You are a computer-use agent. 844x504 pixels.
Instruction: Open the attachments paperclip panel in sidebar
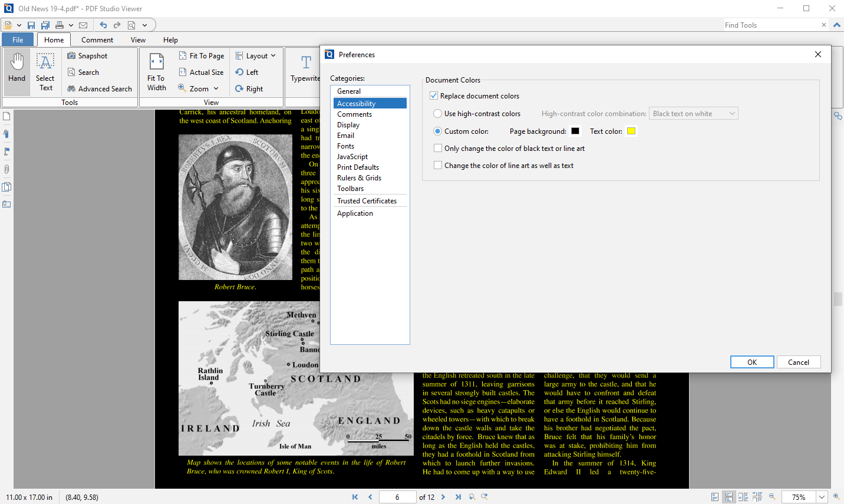(x=6, y=169)
